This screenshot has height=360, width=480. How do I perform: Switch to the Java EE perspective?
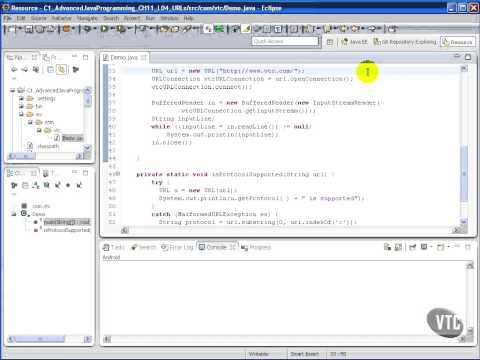[354, 42]
